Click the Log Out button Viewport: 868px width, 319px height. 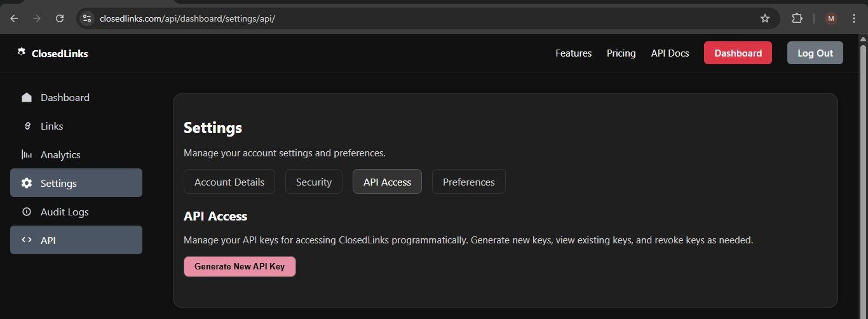(x=815, y=53)
